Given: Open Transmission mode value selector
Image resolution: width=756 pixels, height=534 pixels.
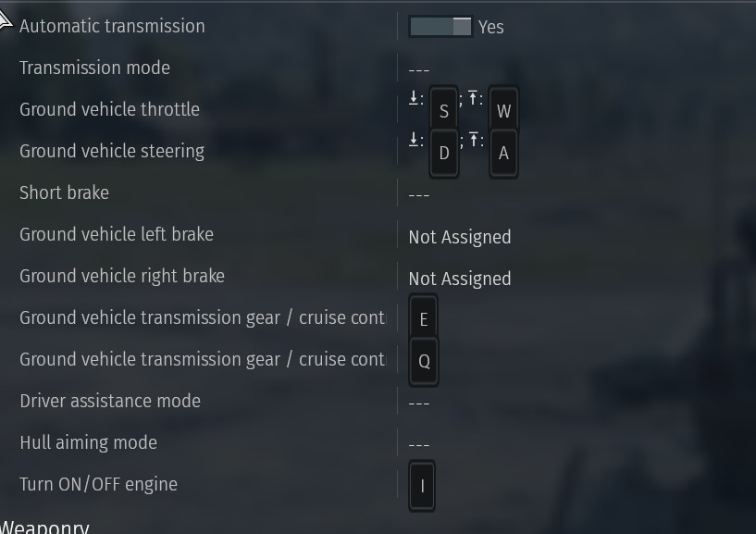Looking at the screenshot, I should 419,69.
